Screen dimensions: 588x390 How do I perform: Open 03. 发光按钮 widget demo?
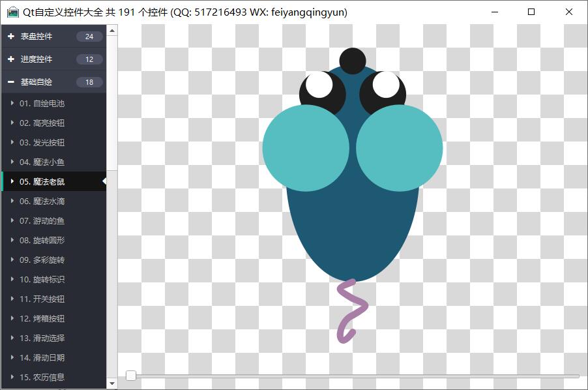tap(42, 142)
